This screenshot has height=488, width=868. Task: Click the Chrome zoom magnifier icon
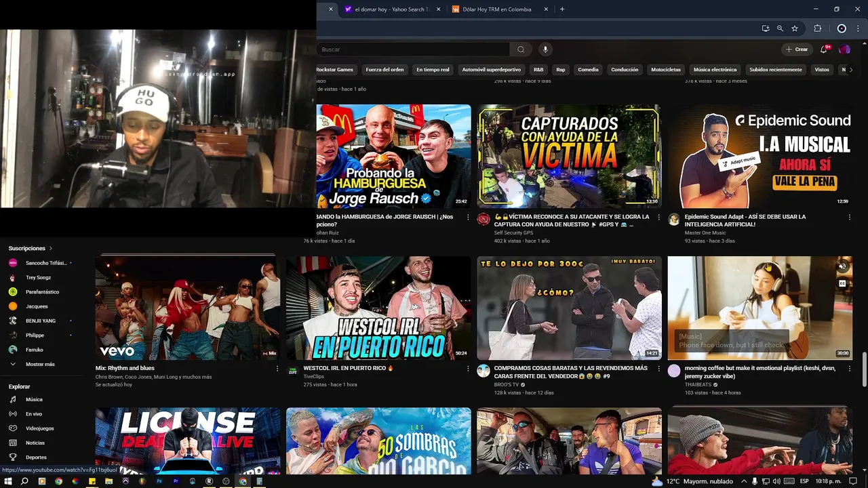pyautogui.click(x=780, y=28)
